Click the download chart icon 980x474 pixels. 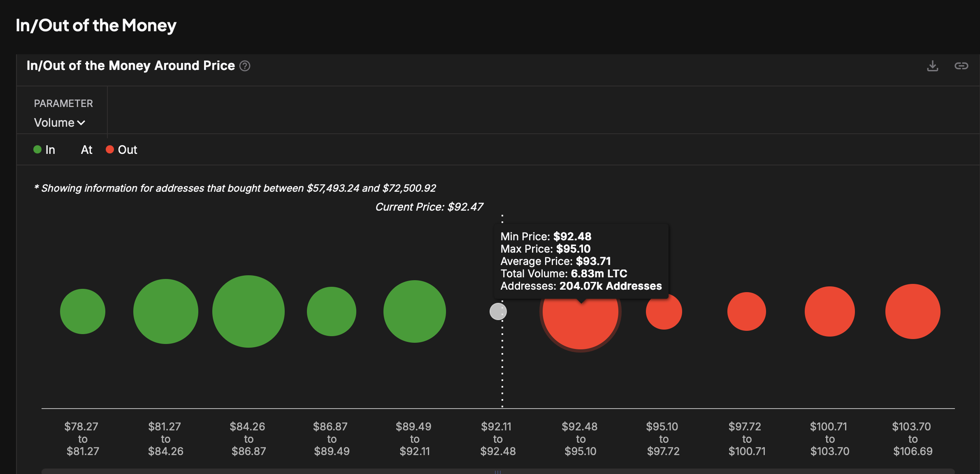(x=932, y=66)
